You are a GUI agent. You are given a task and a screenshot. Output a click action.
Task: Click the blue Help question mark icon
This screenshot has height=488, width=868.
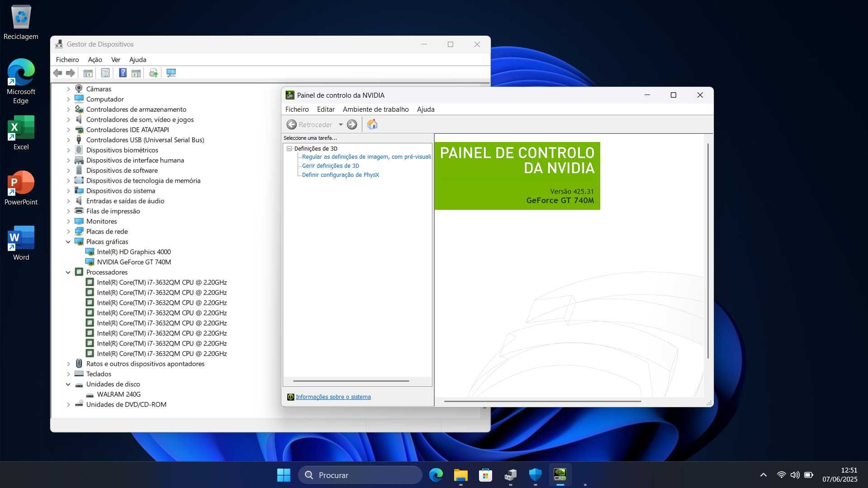point(123,73)
